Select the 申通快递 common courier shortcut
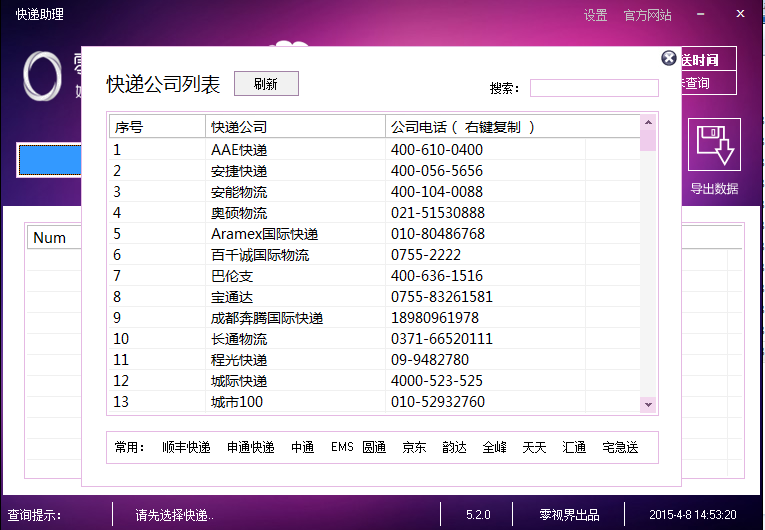Screen dimensions: 765x530 (x=250, y=447)
